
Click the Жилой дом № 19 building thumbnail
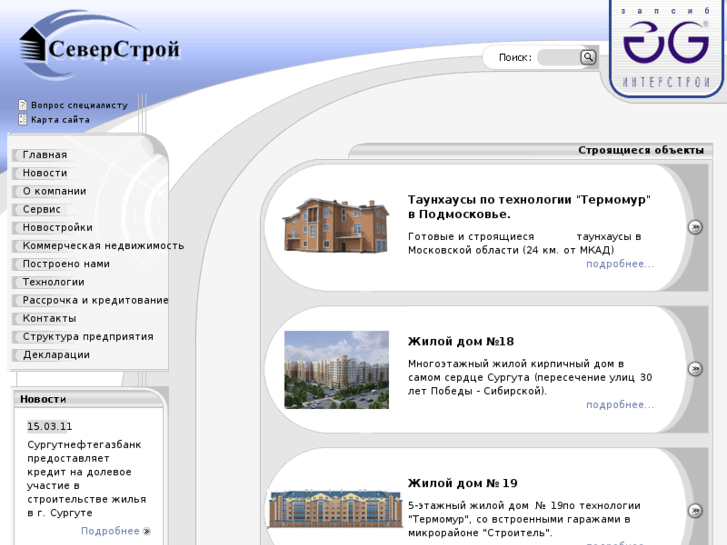click(336, 509)
